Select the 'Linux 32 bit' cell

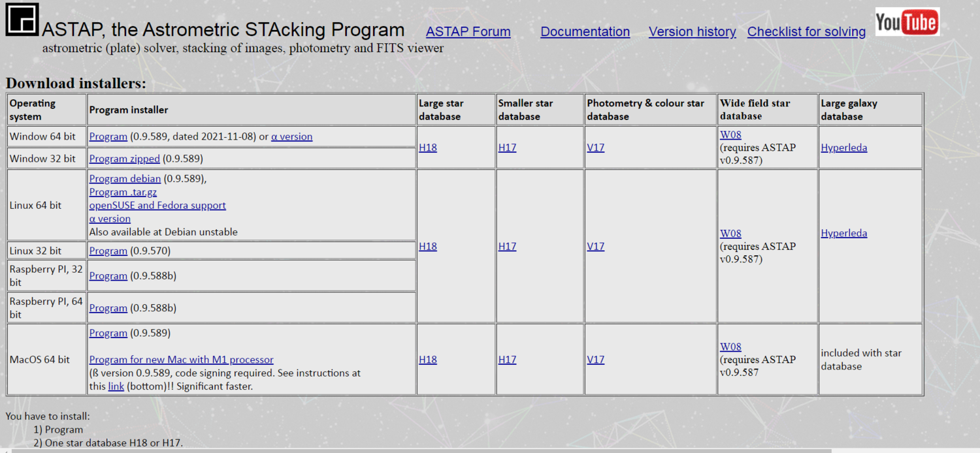tap(46, 251)
